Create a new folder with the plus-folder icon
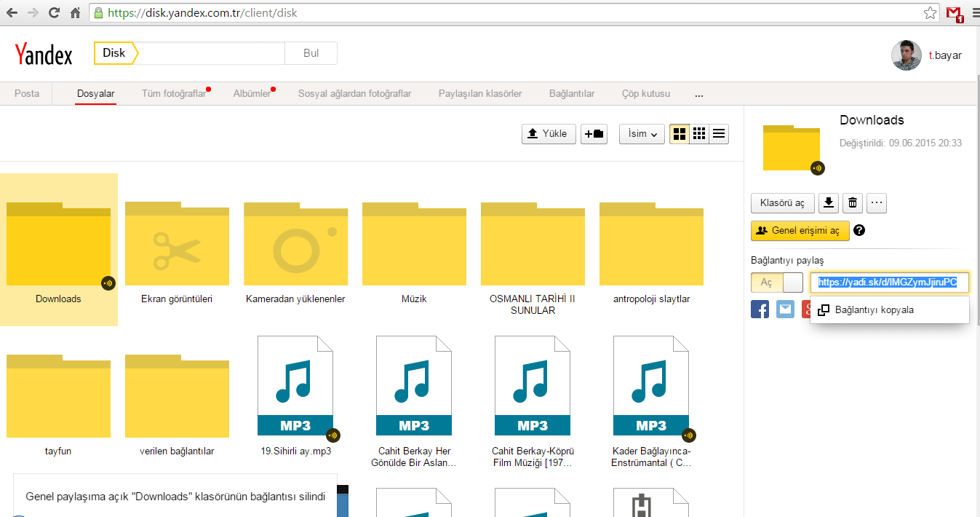Viewport: 980px width, 517px height. 594,134
